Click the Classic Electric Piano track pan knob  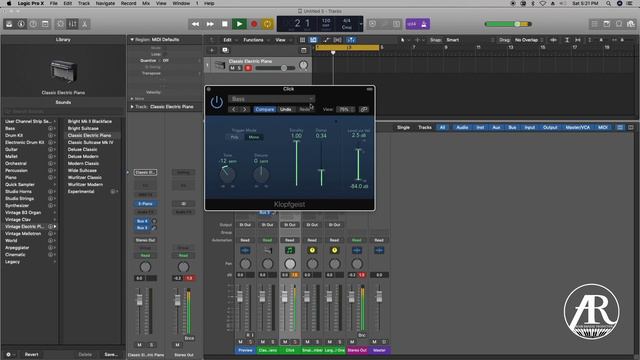tap(303, 65)
